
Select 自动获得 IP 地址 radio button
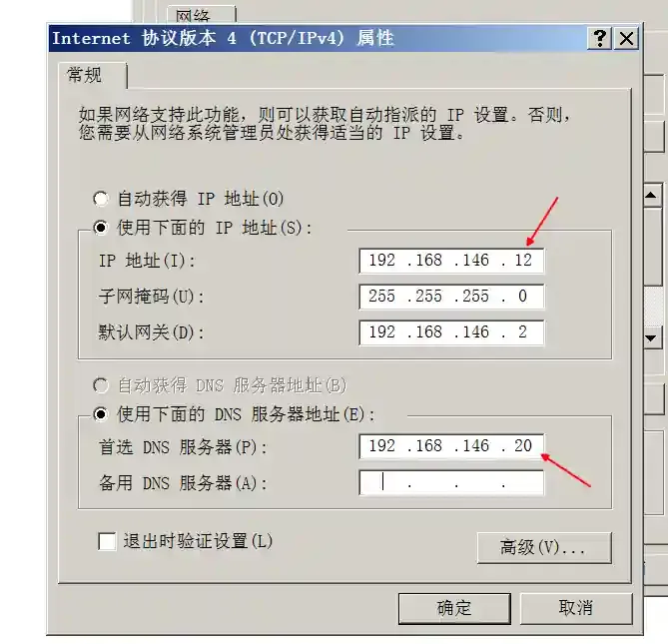101,199
